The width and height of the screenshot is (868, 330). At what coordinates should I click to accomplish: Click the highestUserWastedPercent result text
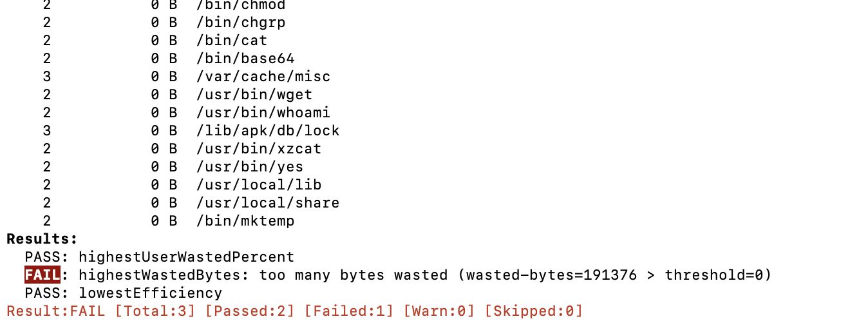(x=186, y=257)
